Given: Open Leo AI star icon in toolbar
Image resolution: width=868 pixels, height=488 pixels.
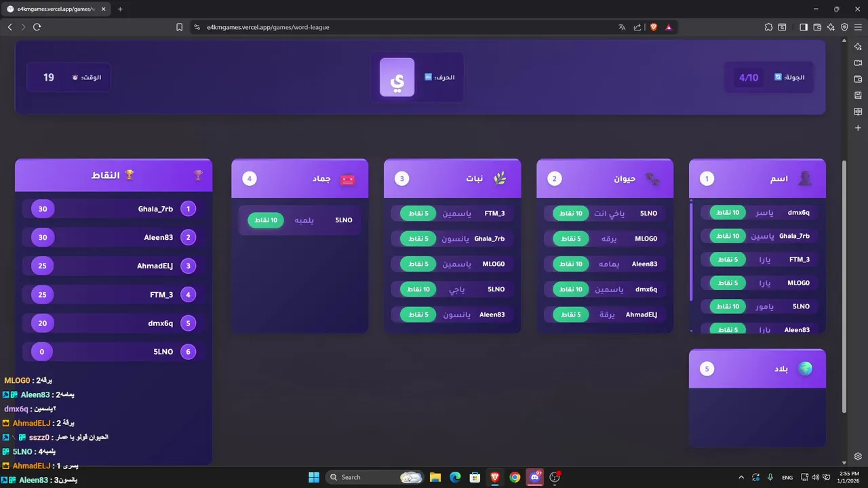Looking at the screenshot, I should click(831, 27).
